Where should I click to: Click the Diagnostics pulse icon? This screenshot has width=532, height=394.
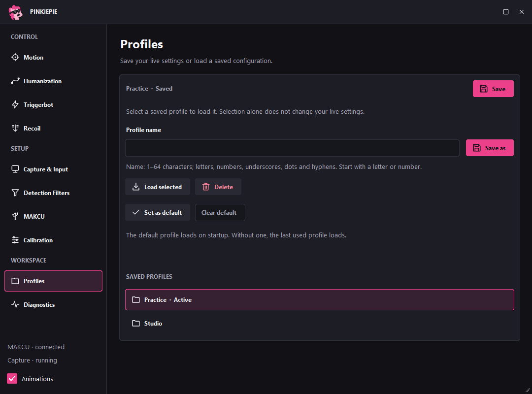pyautogui.click(x=15, y=304)
